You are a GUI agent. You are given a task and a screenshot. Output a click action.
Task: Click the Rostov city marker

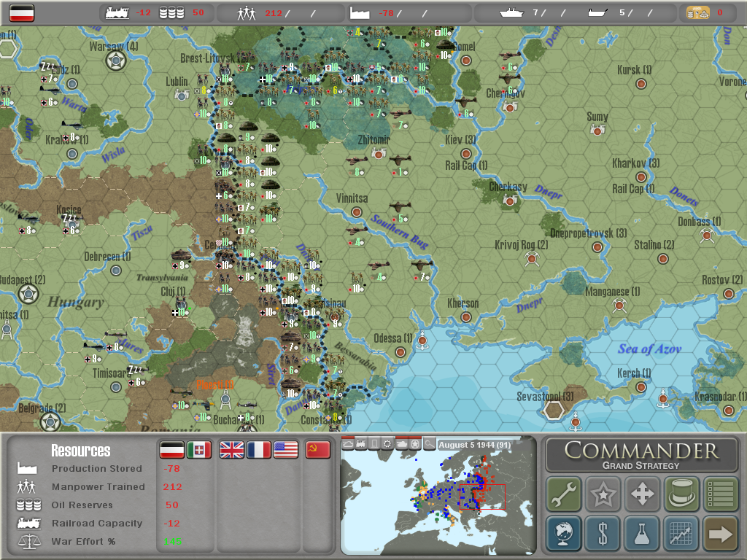(x=729, y=294)
